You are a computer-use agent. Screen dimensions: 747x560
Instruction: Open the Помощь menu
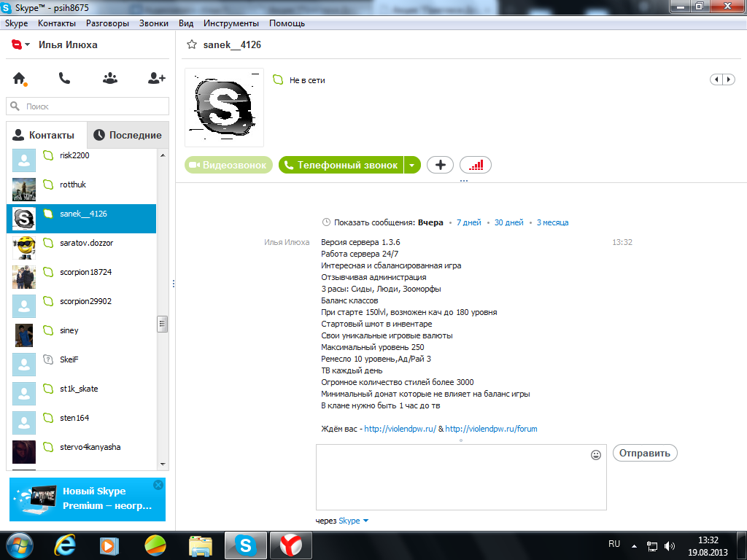[287, 23]
